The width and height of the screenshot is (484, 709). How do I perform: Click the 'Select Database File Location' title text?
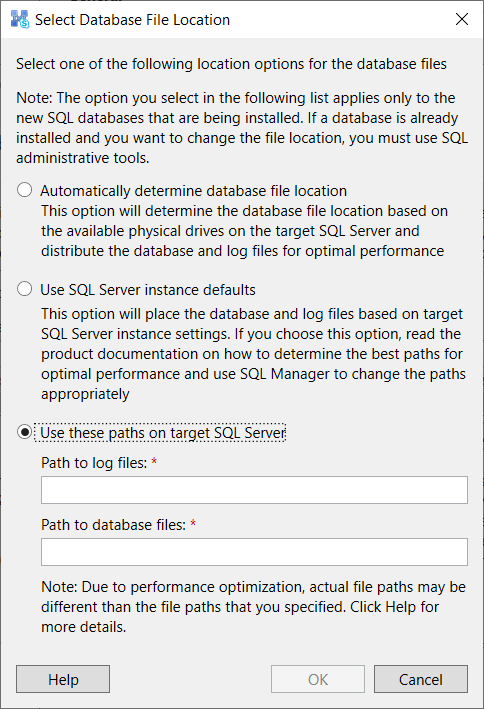(x=133, y=20)
